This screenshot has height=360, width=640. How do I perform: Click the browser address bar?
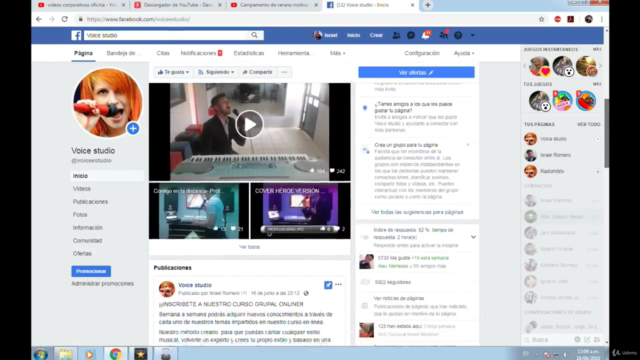pos(306,19)
